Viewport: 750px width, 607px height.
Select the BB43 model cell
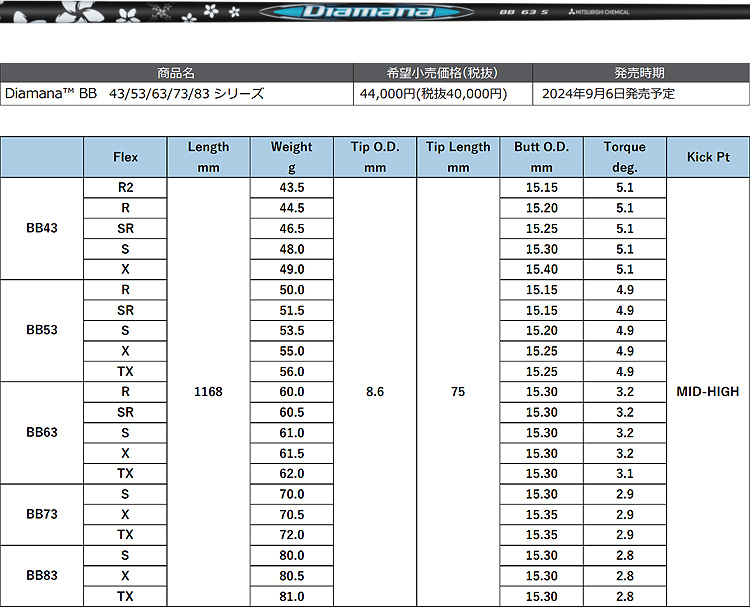coord(42,228)
